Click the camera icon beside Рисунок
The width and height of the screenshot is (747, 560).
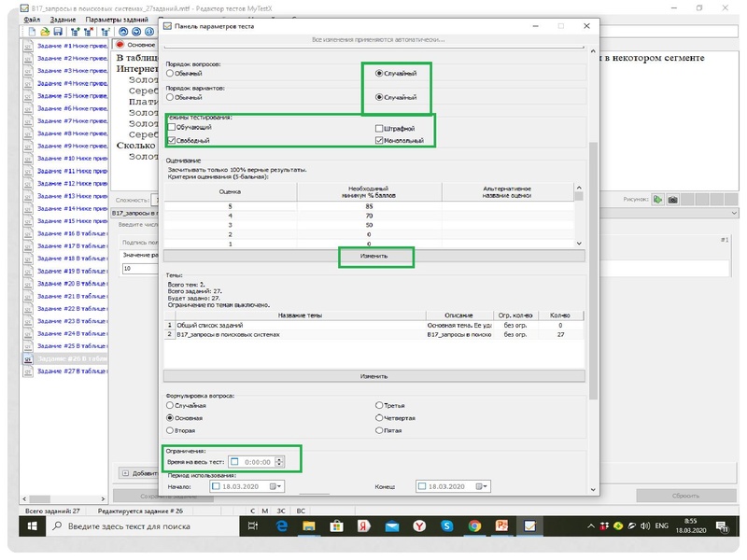tap(672, 200)
